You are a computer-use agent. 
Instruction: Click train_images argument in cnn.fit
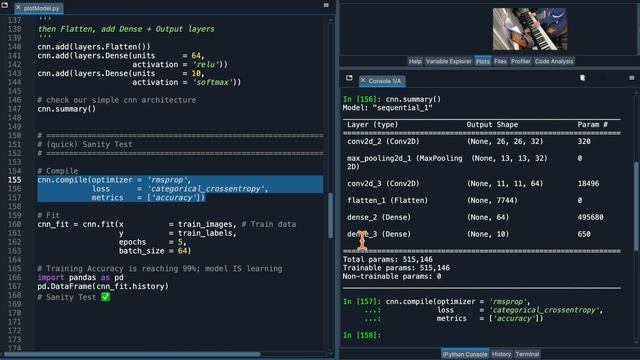click(205, 224)
